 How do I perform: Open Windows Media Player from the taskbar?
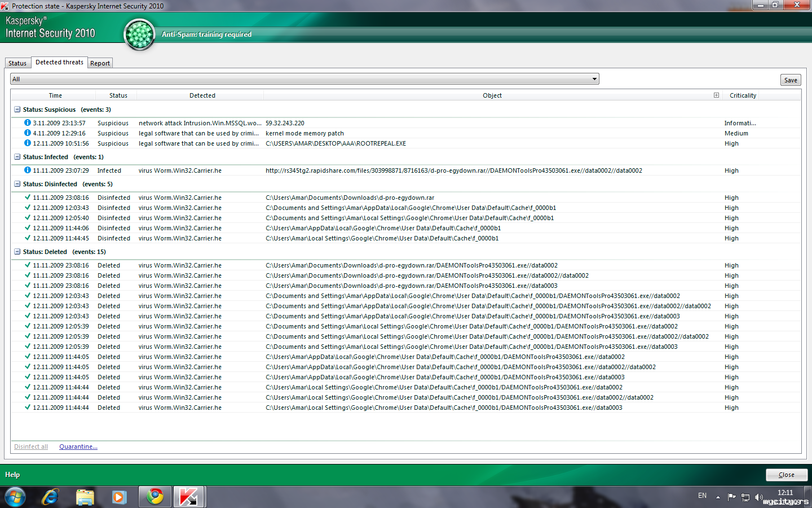pos(119,497)
